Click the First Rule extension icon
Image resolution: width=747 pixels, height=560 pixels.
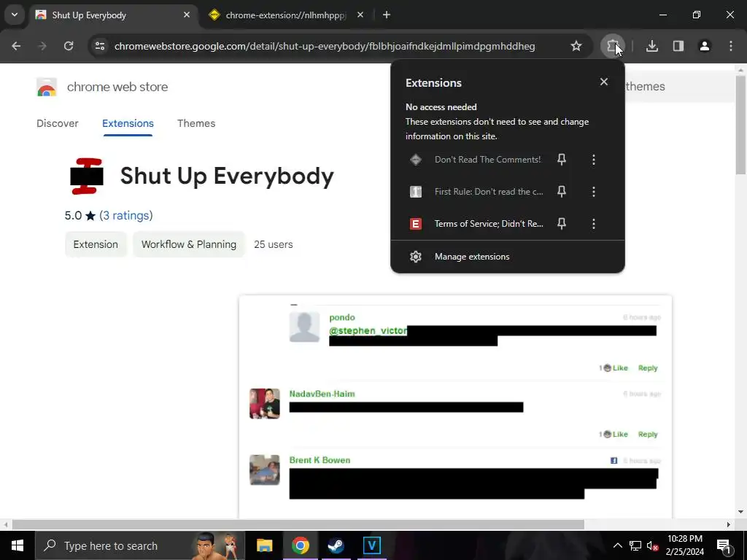[415, 192]
